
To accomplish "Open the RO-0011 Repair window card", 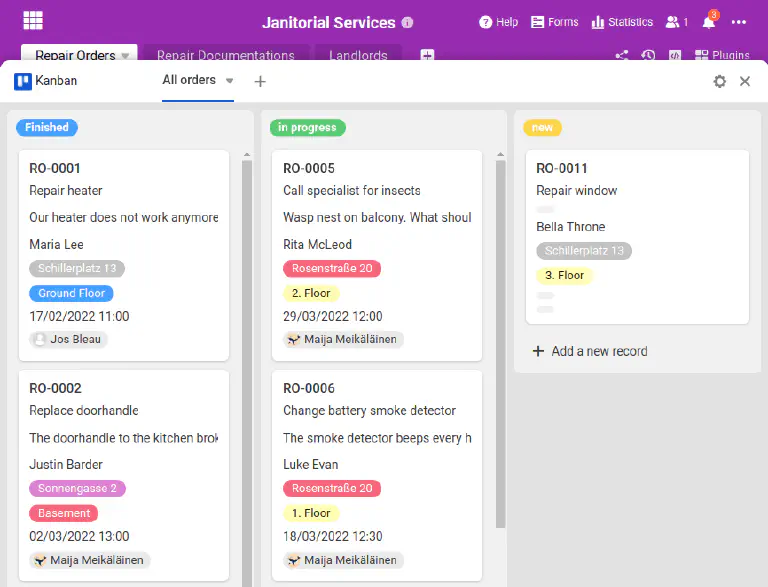I will (637, 237).
